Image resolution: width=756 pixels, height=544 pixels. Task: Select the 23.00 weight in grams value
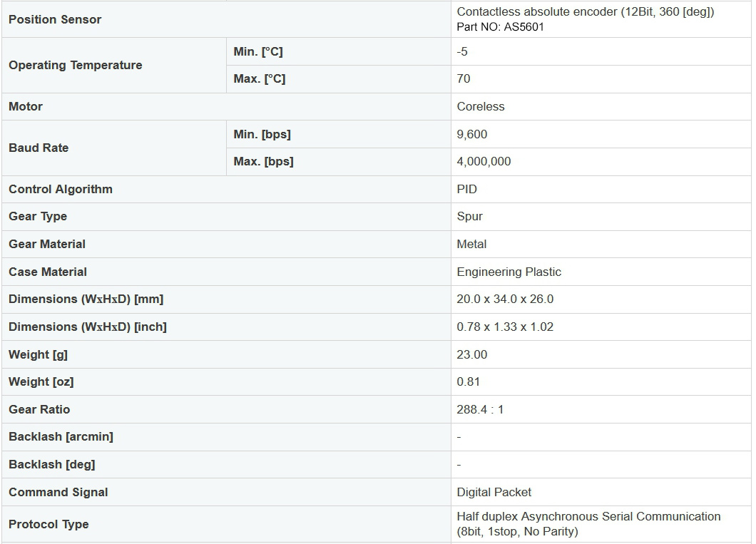(x=472, y=354)
